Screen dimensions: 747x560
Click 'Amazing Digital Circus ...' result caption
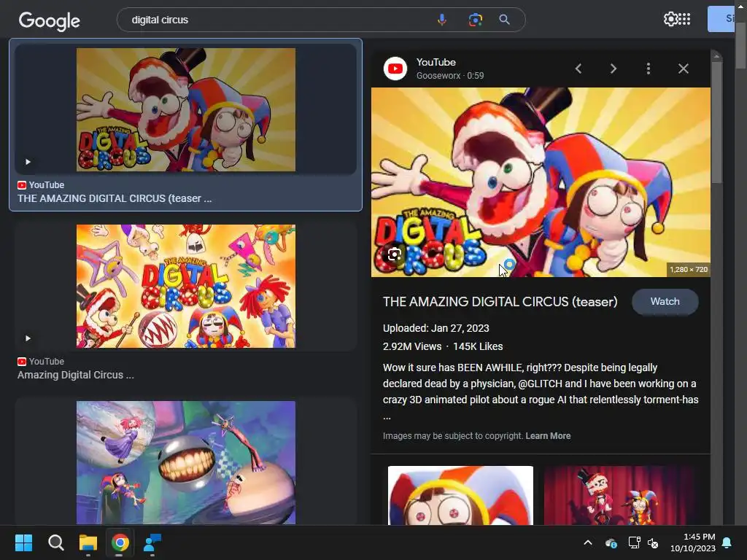[x=76, y=375]
